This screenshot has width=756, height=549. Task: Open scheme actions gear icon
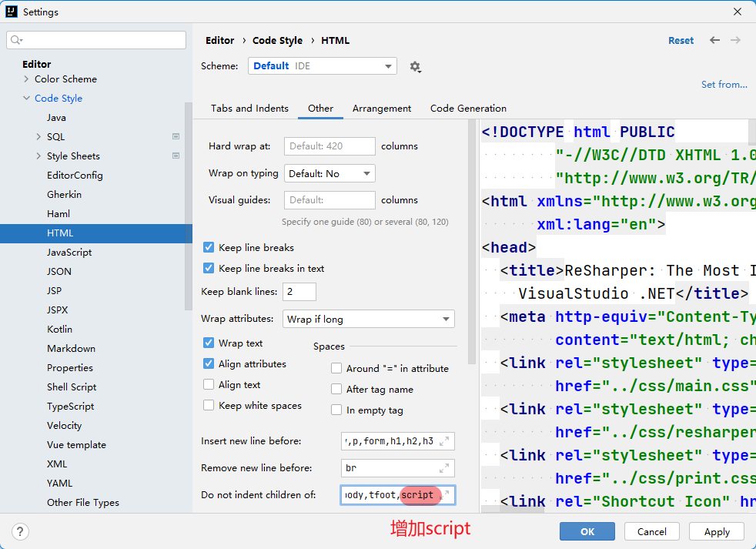(x=415, y=66)
